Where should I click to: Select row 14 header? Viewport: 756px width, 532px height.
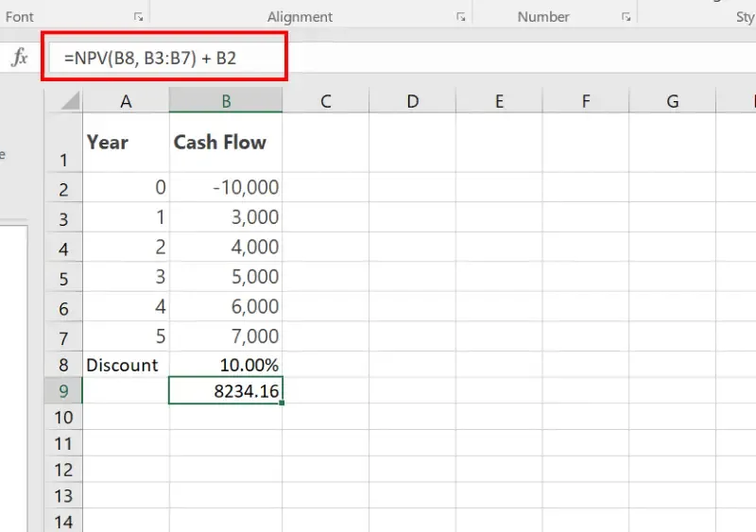(63, 521)
